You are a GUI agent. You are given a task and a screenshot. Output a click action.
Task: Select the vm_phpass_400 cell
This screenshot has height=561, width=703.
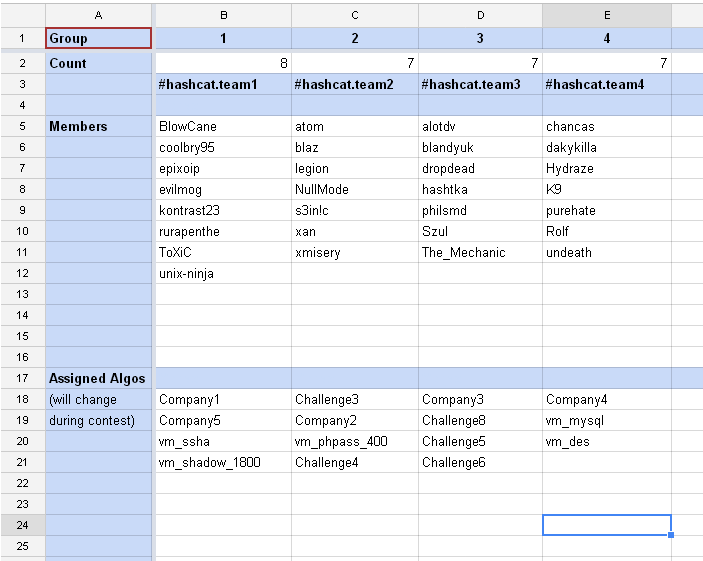coord(355,442)
